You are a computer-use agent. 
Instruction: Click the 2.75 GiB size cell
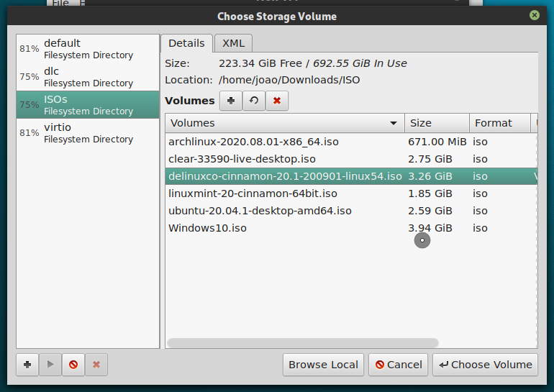click(430, 159)
